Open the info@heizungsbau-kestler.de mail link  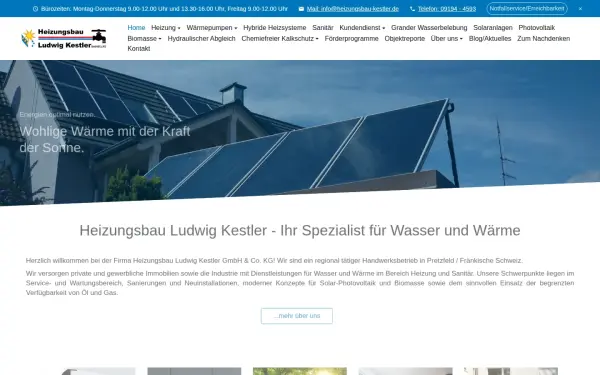[x=352, y=9]
